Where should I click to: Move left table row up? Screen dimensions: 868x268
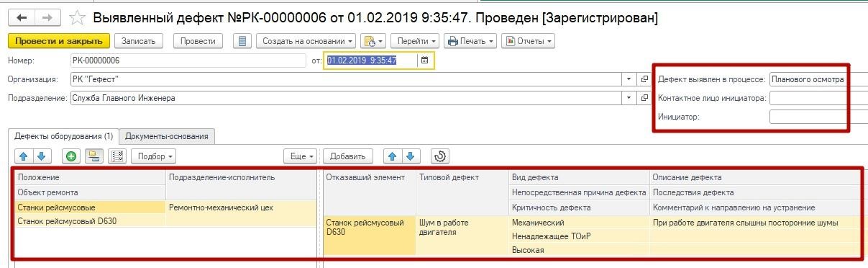point(24,156)
